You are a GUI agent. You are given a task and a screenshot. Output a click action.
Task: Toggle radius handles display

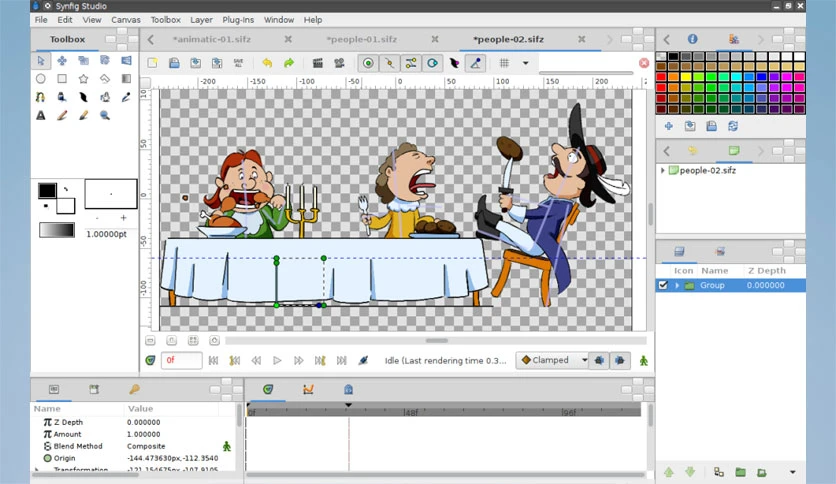click(432, 63)
